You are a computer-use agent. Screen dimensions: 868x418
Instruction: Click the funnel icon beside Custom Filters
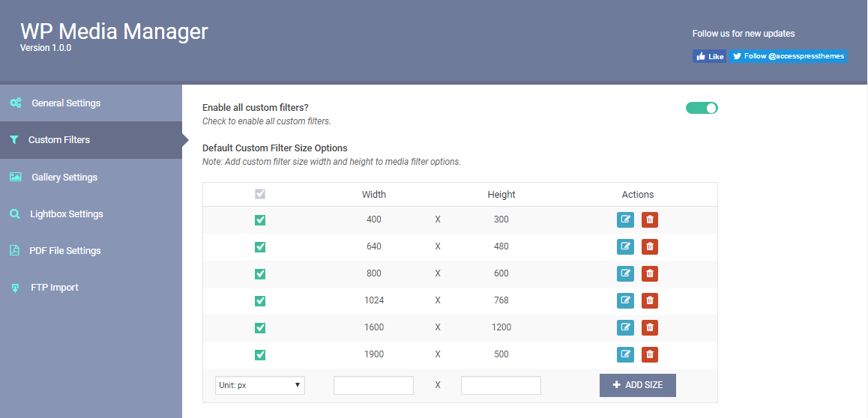[14, 140]
